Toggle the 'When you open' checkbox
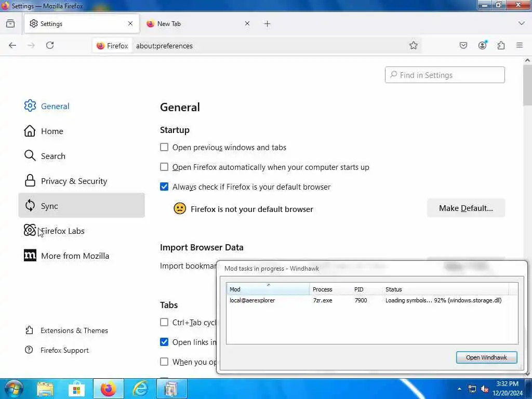532x399 pixels. pos(164,362)
